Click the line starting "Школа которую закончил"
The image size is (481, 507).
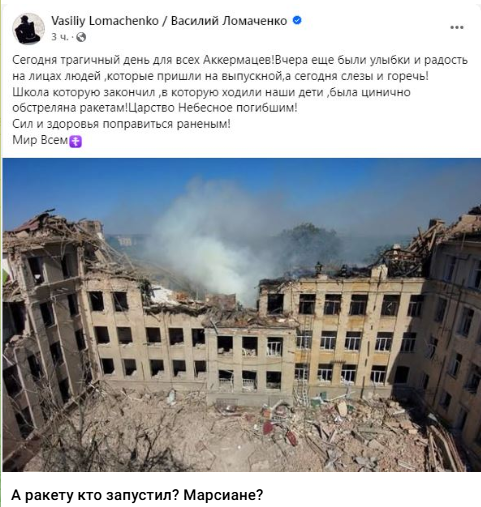(211, 92)
